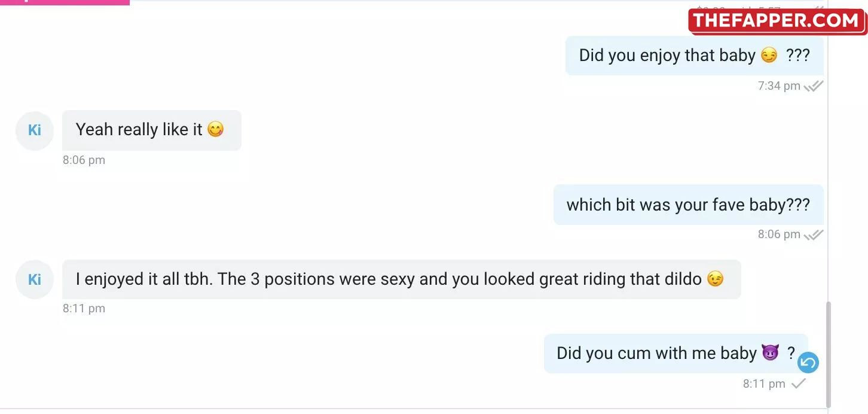Click the purple devil emoji in the last message
This screenshot has width=868, height=414.
coord(770,353)
